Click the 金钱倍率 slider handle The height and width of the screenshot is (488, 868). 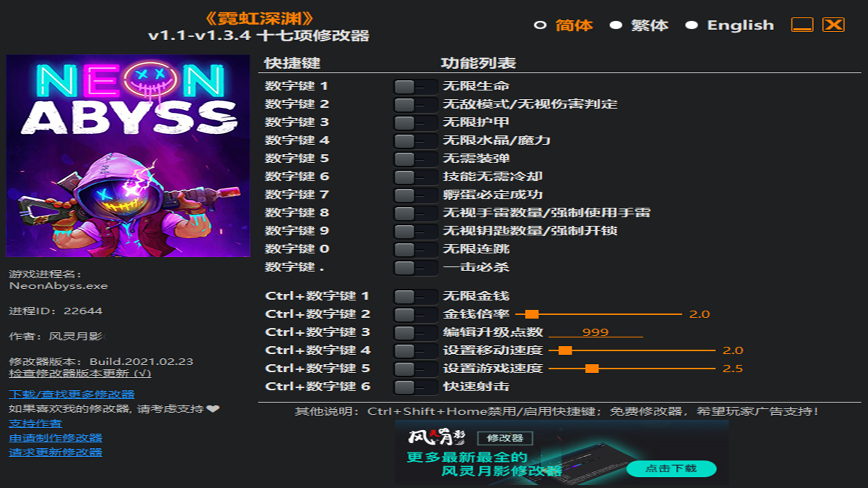[532, 314]
